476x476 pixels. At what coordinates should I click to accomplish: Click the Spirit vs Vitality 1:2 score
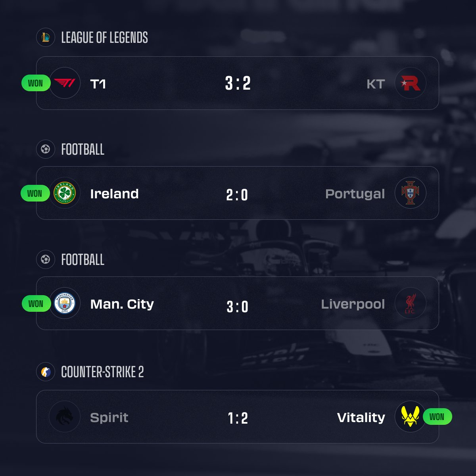point(238,418)
